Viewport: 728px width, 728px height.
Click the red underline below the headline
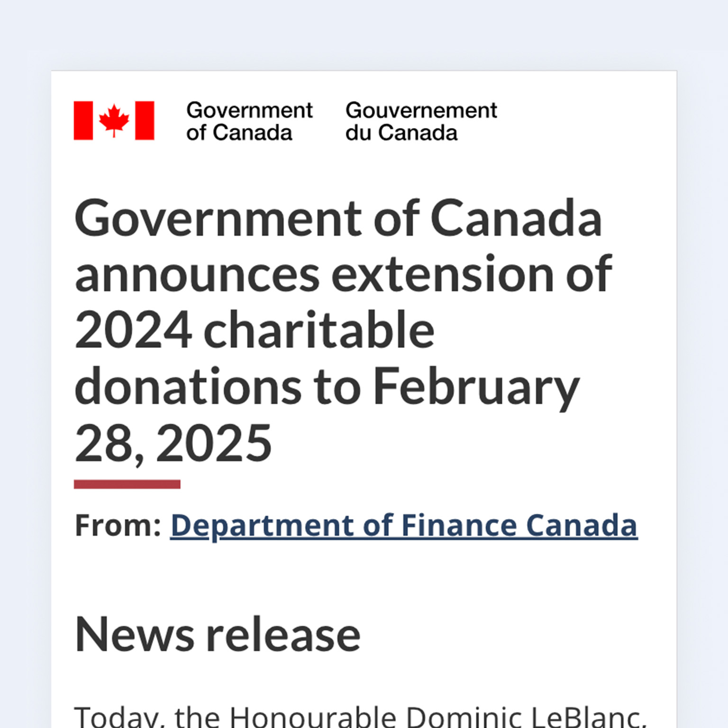[128, 484]
